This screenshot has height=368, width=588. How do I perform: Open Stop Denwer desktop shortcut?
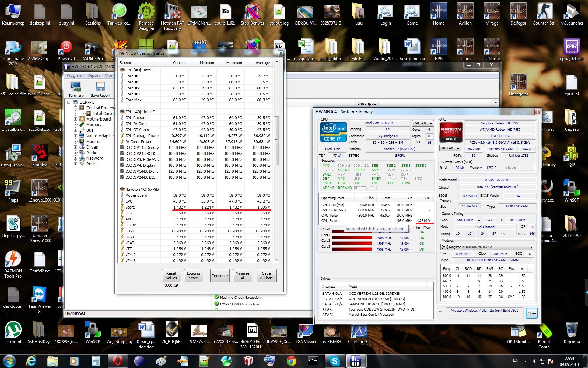tap(252, 15)
